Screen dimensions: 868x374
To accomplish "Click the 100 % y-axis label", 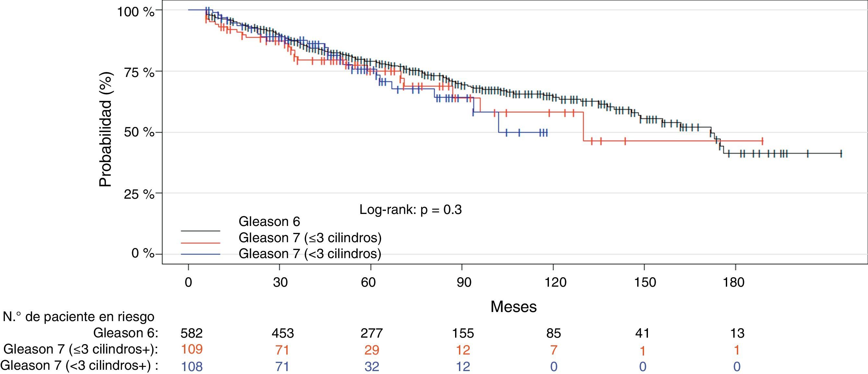I will coord(135,12).
